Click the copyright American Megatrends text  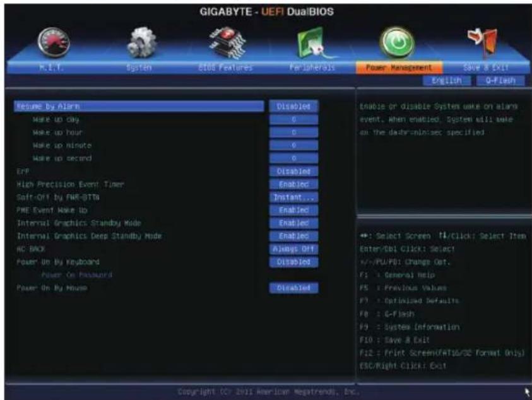click(268, 392)
